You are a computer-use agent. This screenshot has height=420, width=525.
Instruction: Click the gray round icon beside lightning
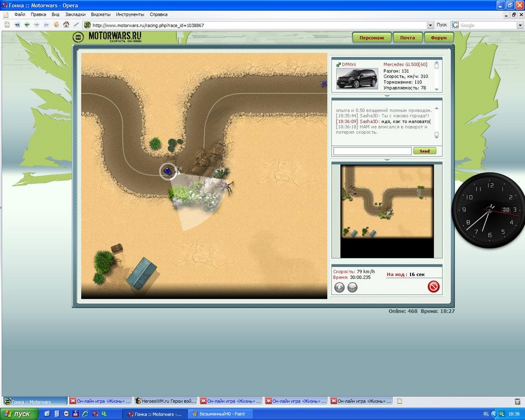tap(352, 287)
